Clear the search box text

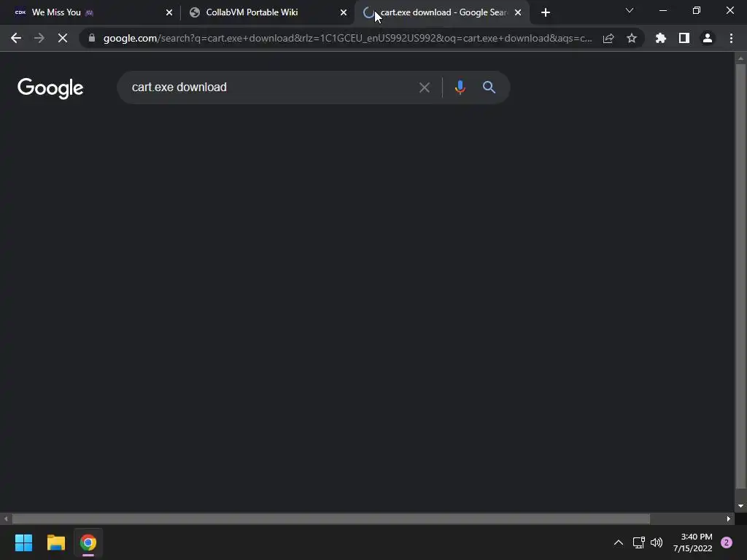(x=425, y=87)
